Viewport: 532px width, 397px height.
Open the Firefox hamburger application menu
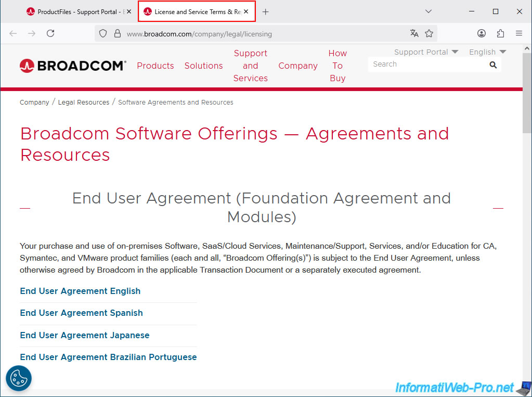[518, 33]
